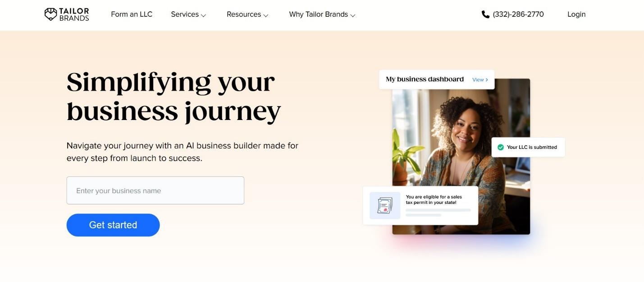
Task: Expand the Resources menu chevron
Action: 266,15
